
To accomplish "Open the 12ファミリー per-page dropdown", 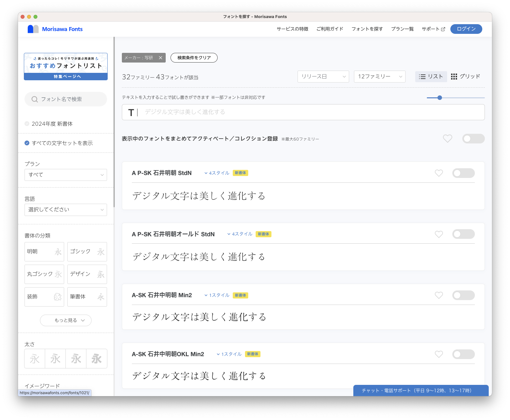I will click(380, 77).
